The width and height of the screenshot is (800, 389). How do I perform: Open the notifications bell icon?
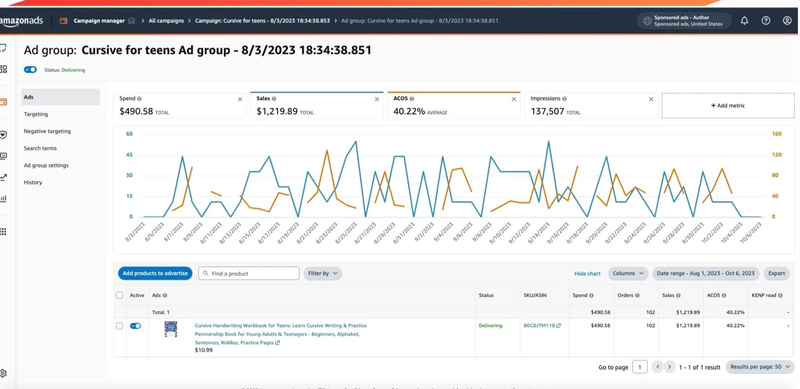click(x=744, y=21)
